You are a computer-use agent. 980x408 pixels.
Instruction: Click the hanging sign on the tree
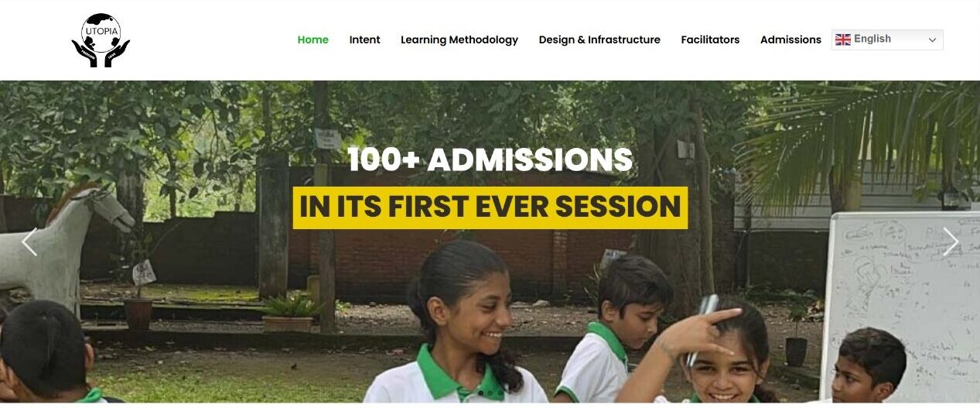point(328,139)
